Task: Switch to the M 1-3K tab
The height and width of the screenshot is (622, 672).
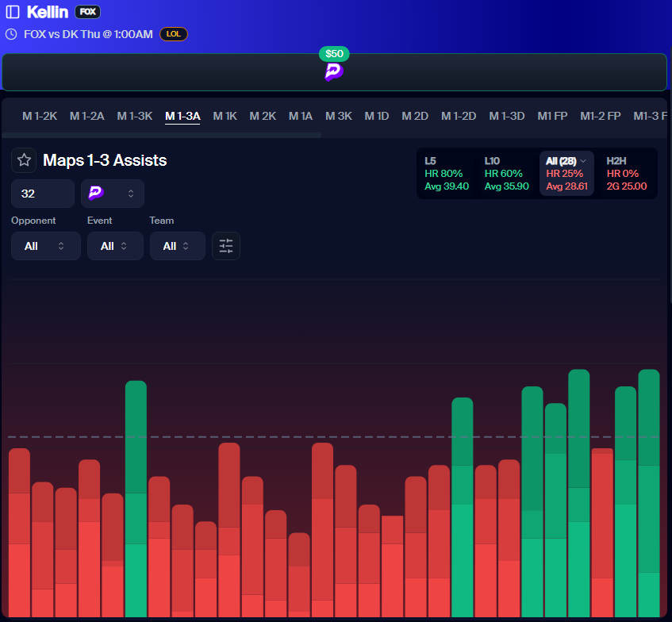Action: tap(135, 116)
